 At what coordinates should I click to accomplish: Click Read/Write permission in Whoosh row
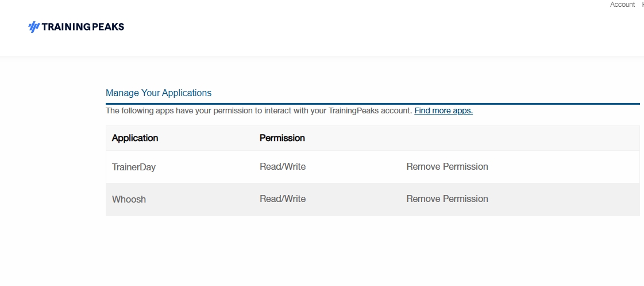tap(283, 199)
